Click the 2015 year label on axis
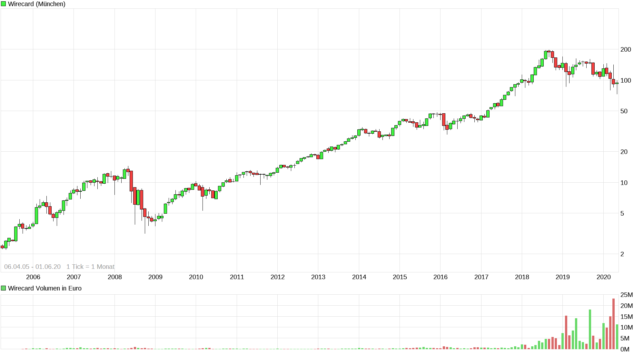644x356 pixels. [400, 277]
